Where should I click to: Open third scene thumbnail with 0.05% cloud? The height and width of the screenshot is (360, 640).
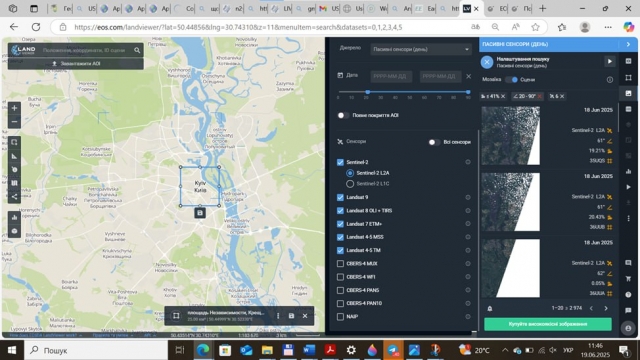pos(511,268)
